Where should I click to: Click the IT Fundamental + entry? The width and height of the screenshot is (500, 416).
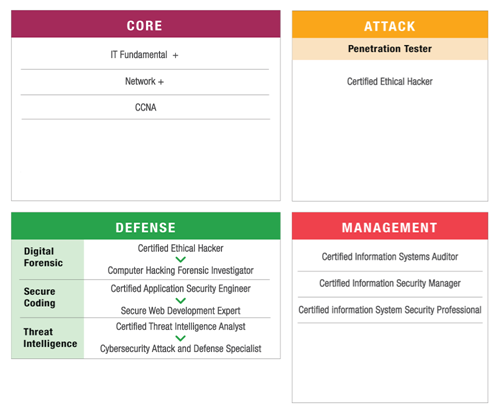pyautogui.click(x=144, y=55)
